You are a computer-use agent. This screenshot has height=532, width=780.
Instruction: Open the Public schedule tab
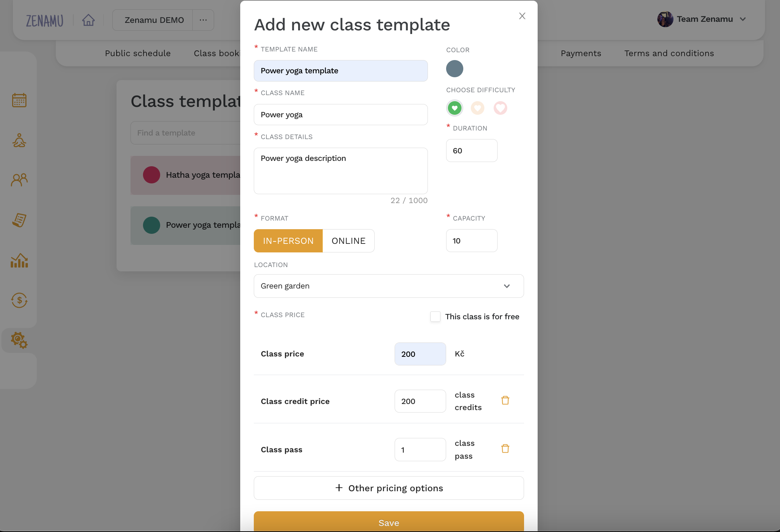pyautogui.click(x=138, y=53)
